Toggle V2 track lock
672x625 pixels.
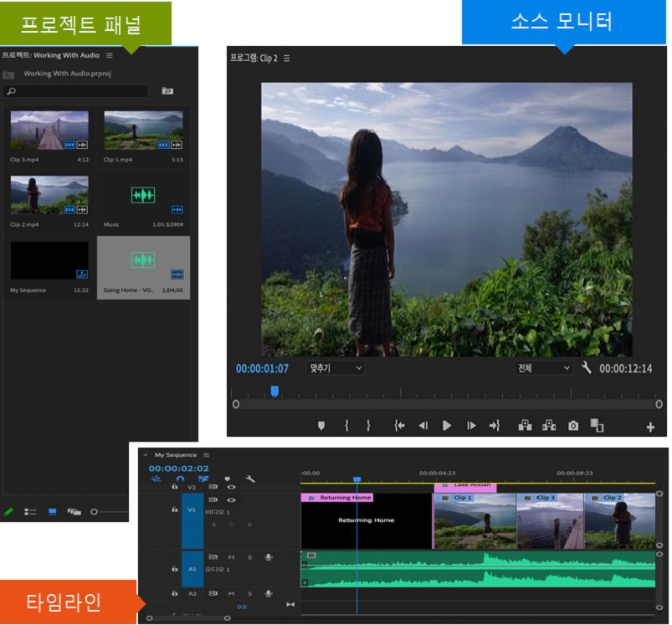(174, 487)
